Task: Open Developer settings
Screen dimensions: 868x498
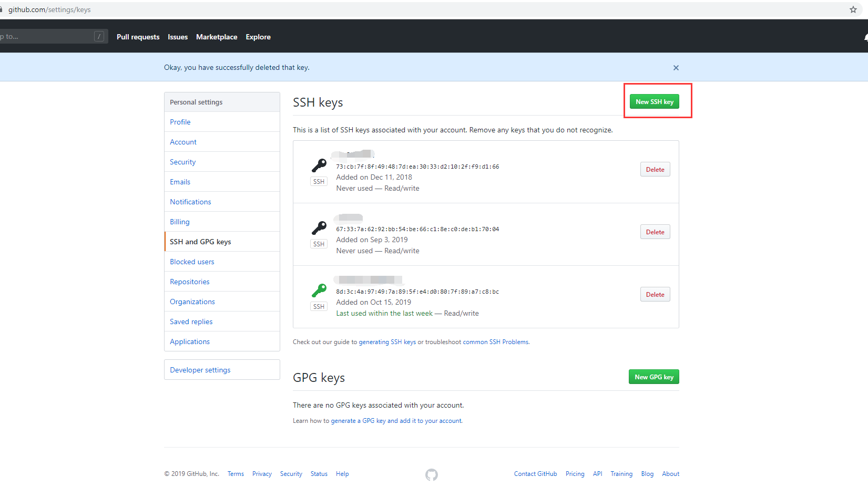Action: pyautogui.click(x=222, y=370)
